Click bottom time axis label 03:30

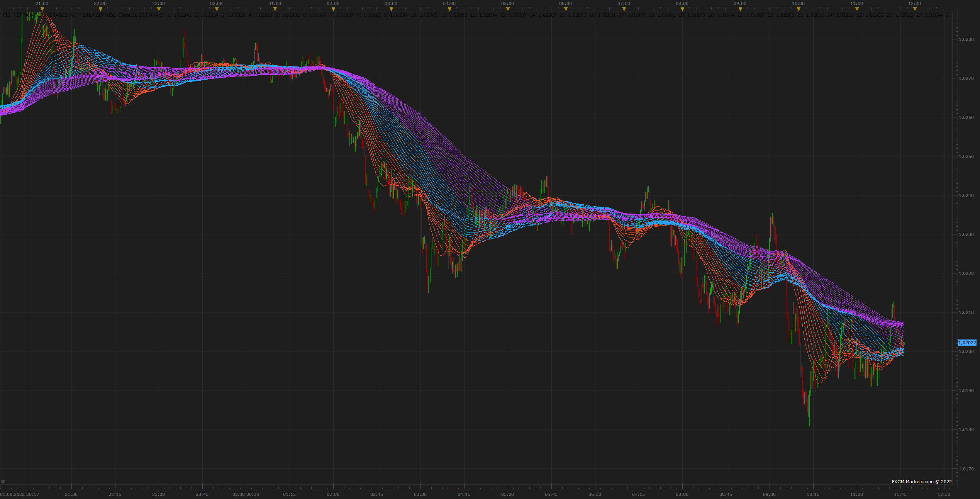click(420, 494)
